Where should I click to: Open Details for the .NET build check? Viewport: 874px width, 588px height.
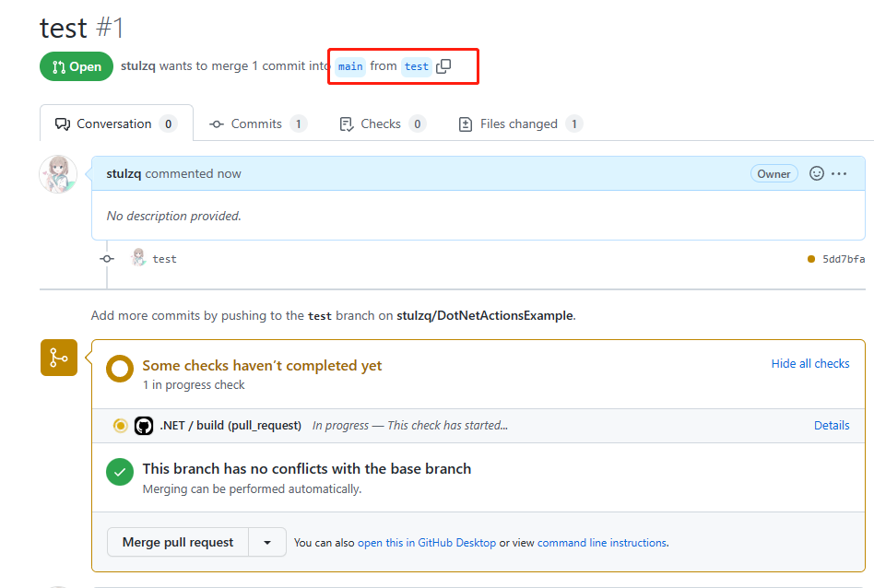832,426
